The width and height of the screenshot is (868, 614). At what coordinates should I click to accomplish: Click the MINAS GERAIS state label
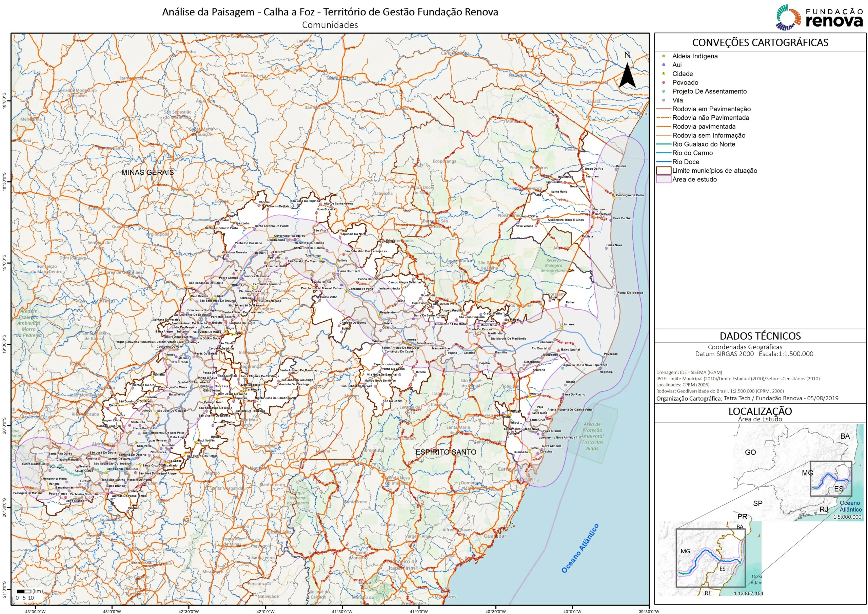pyautogui.click(x=147, y=172)
